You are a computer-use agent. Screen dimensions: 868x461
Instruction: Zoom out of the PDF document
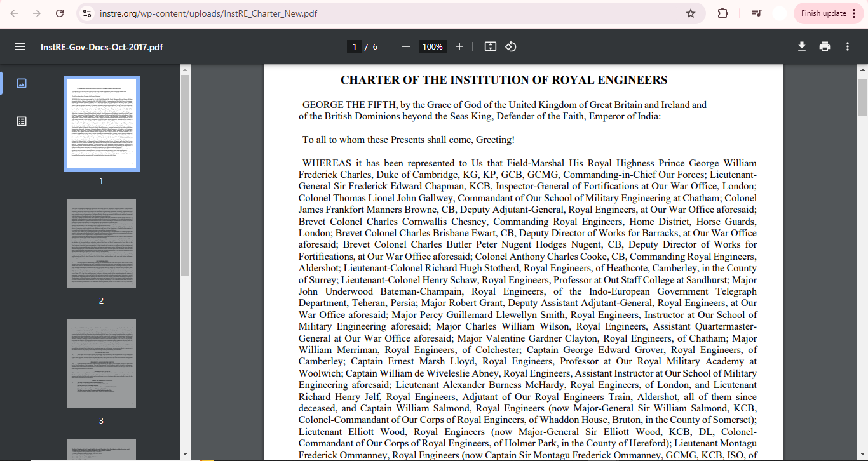tap(406, 46)
